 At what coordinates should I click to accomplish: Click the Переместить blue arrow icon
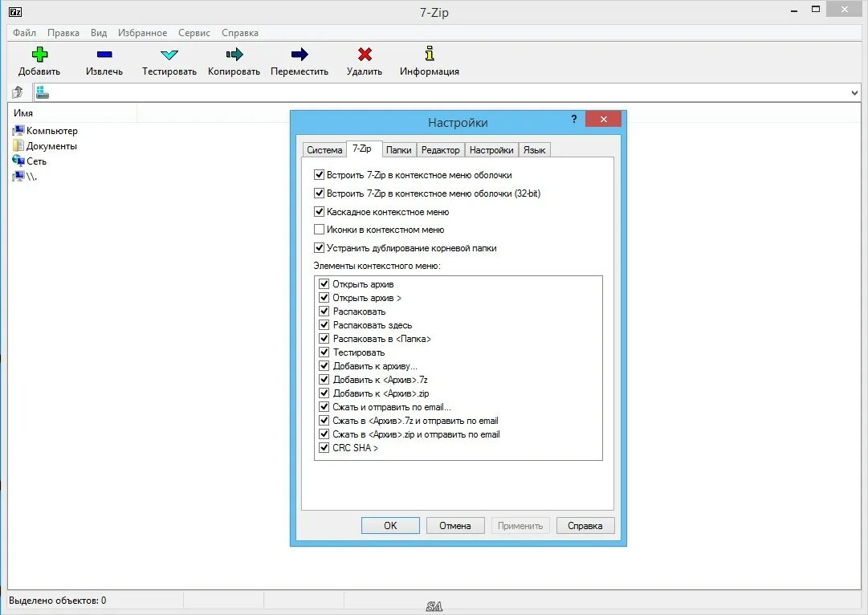300,55
